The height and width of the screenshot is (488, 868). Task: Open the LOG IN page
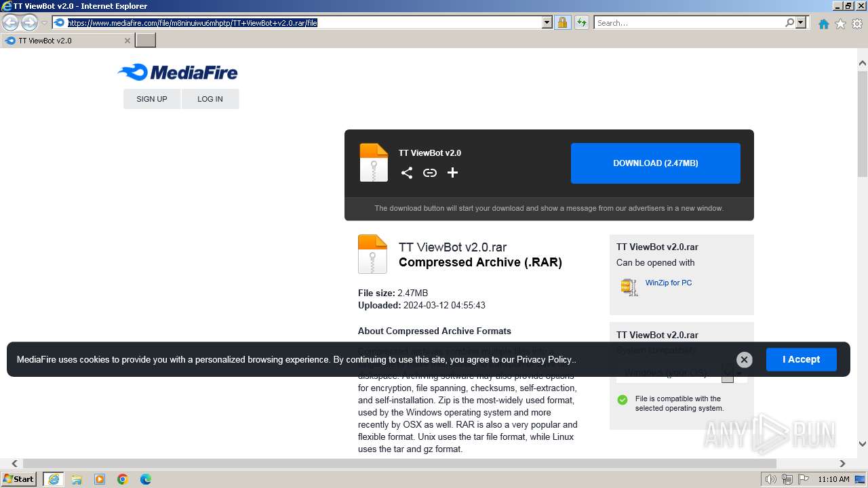[210, 99]
